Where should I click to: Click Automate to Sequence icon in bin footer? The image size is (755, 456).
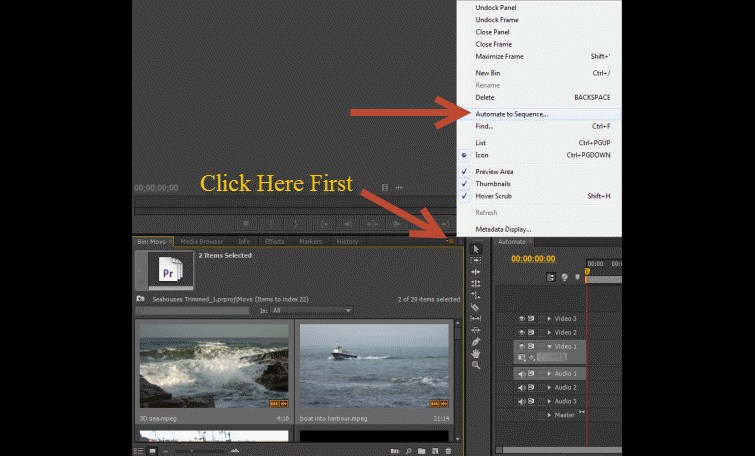click(x=395, y=451)
